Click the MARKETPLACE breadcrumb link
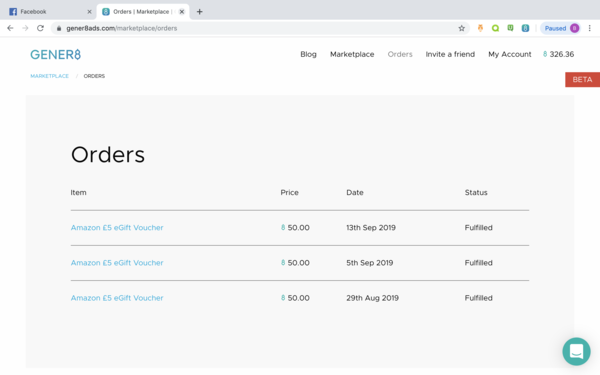Screen dimensions: 600x375 [49, 76]
